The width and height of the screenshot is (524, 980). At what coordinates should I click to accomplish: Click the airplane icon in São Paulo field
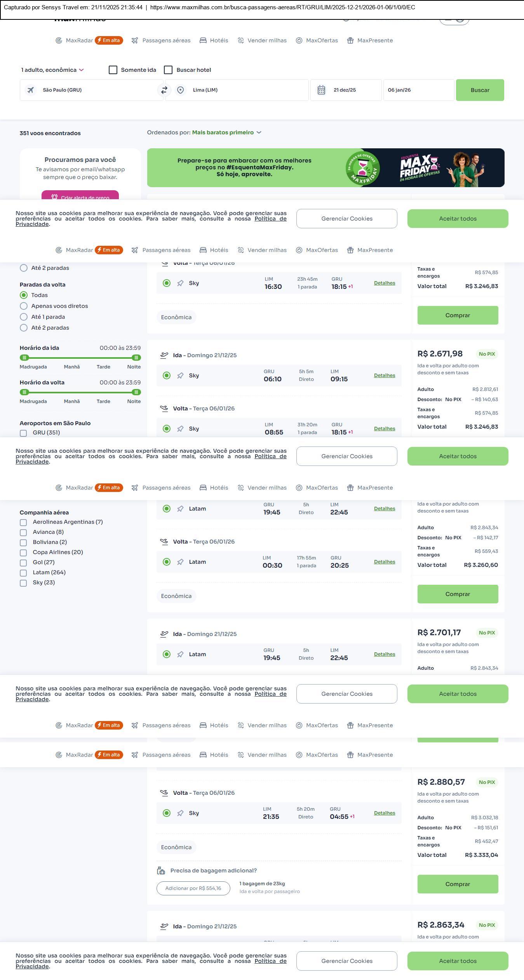pyautogui.click(x=31, y=90)
